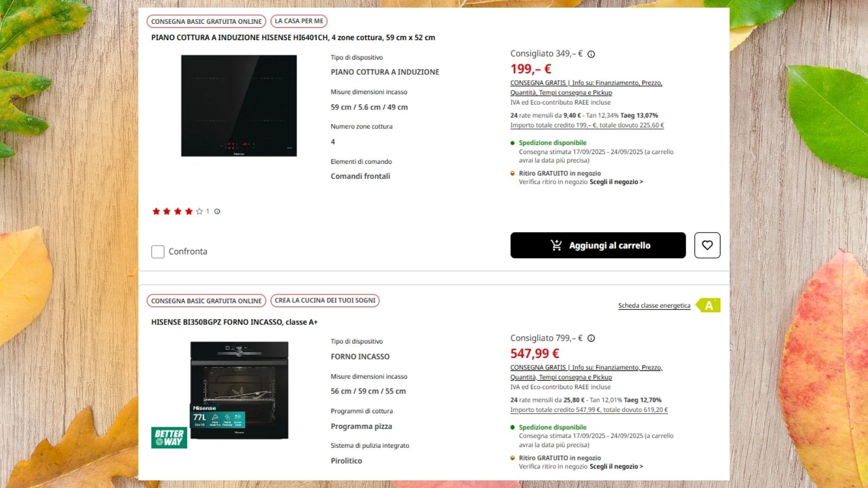868x488 pixels.
Task: Select the 'La casa per me' tag
Action: (298, 21)
